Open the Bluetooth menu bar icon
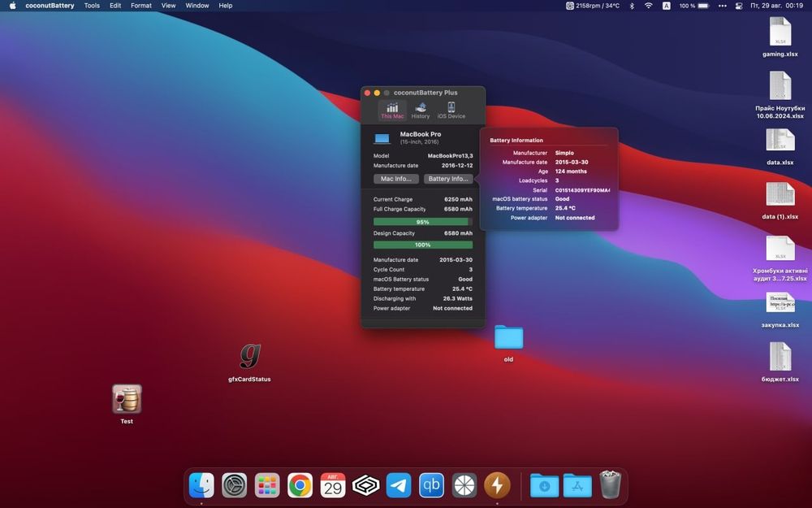This screenshot has height=508, width=812. coord(632,6)
